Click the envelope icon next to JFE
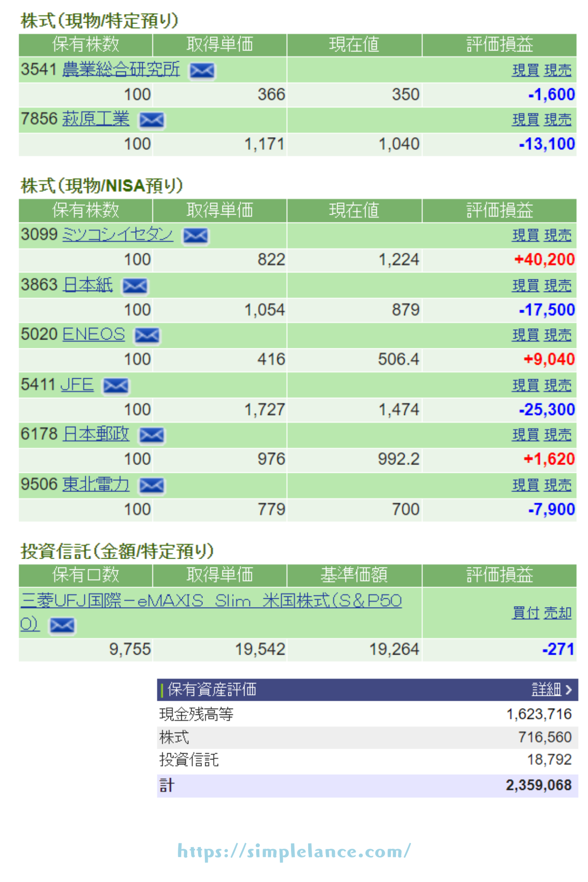Image resolution: width=588 pixels, height=882 pixels. 116,386
